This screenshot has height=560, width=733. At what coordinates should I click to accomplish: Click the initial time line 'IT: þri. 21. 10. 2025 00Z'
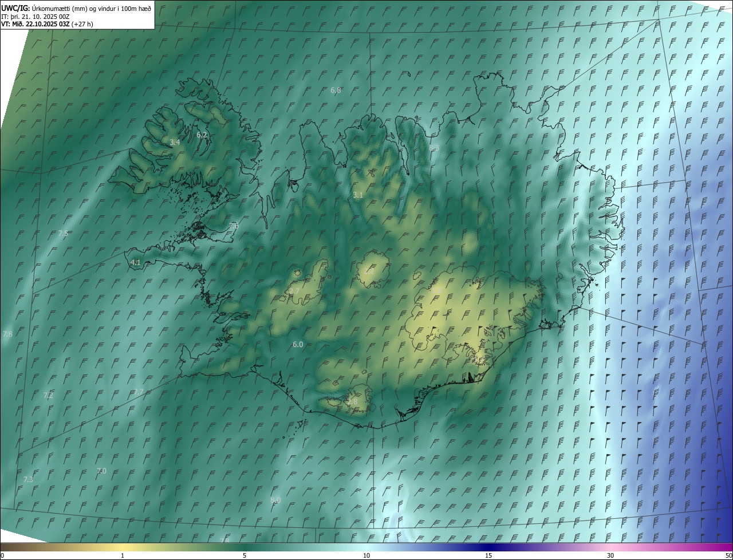click(36, 16)
